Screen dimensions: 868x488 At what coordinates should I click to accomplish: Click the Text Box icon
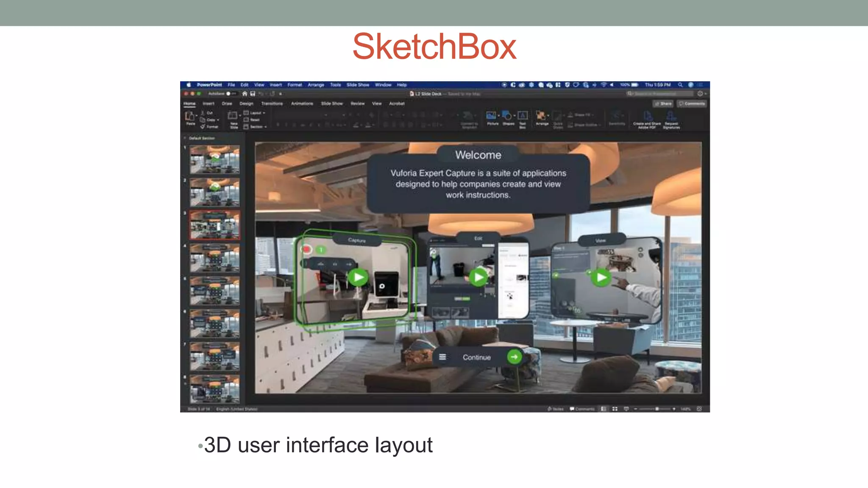pos(523,116)
